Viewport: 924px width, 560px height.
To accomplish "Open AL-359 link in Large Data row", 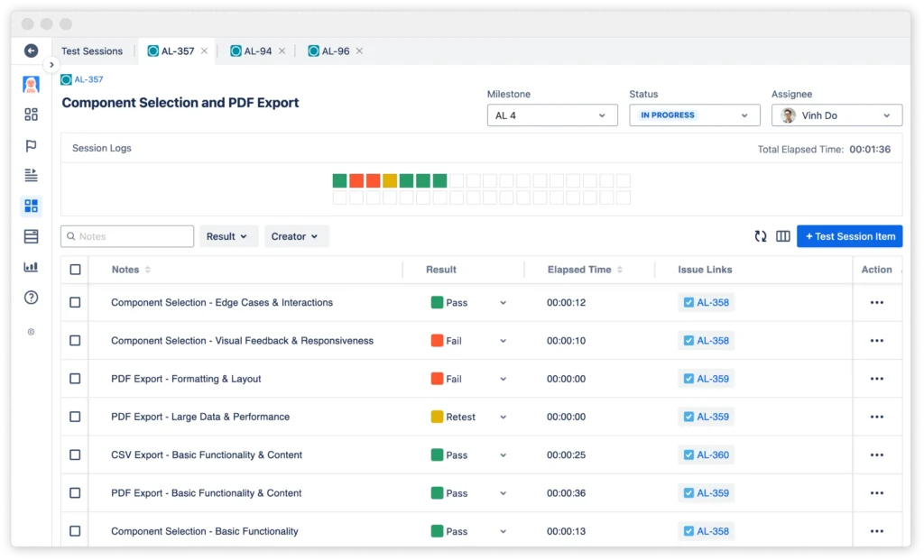I will click(x=706, y=417).
